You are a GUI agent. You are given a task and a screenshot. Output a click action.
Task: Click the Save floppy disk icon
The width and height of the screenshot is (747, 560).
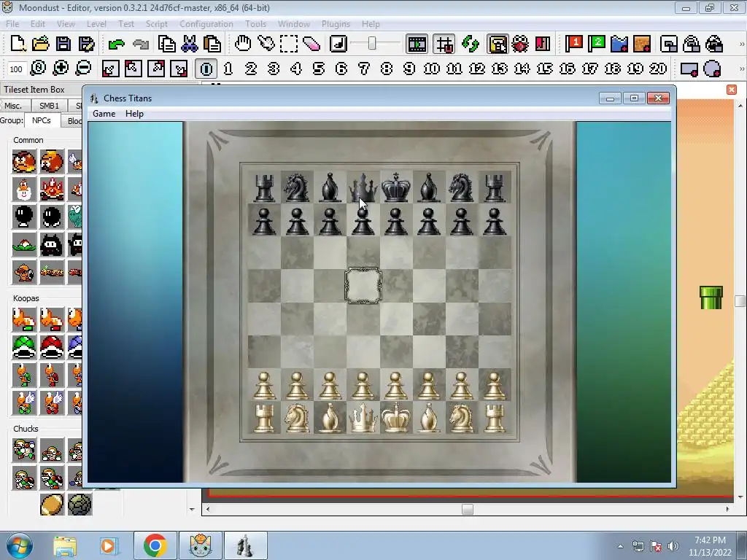point(63,44)
